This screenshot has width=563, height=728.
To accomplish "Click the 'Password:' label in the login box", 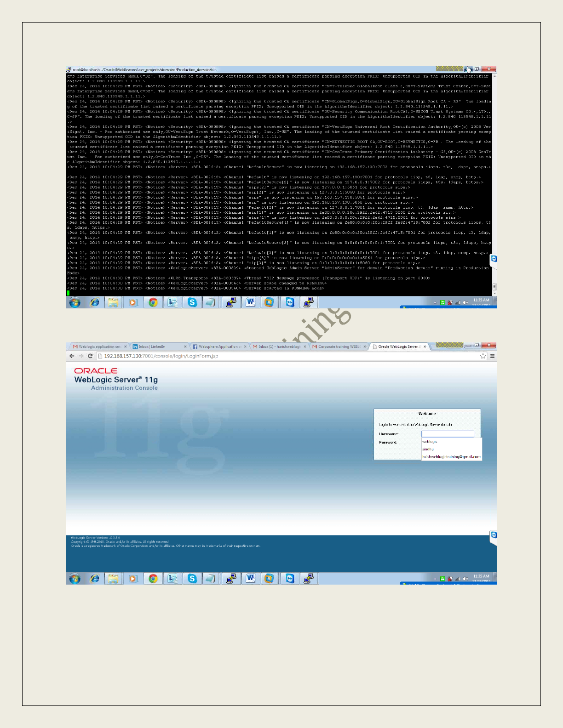I will pyautogui.click(x=388, y=442).
